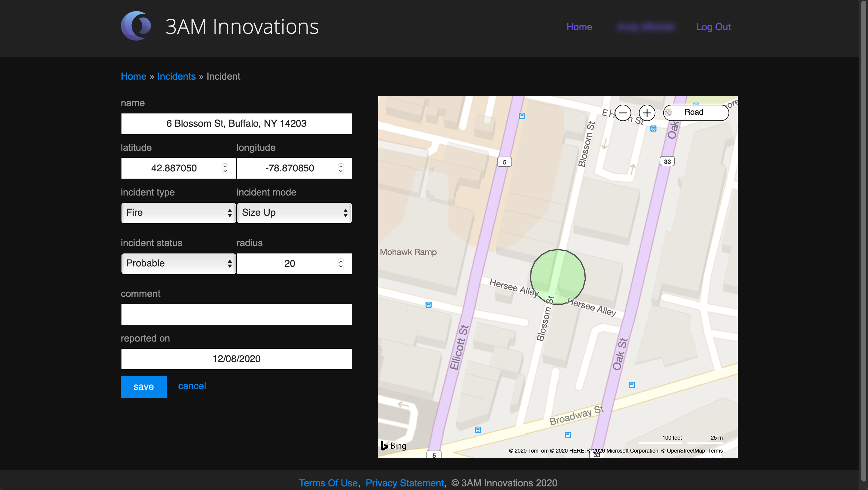Click the 3AM Innovations moon logo

coord(136,26)
